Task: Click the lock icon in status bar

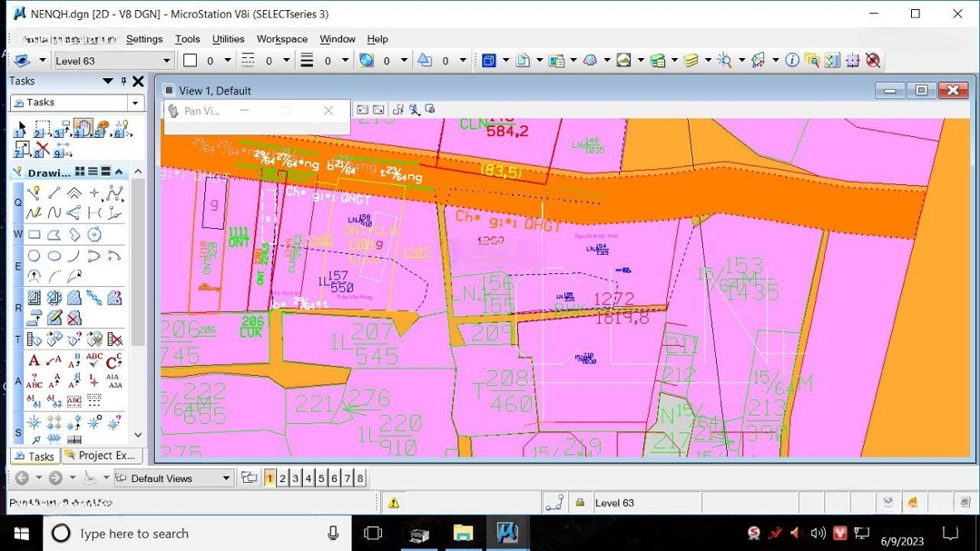Action: tap(579, 503)
